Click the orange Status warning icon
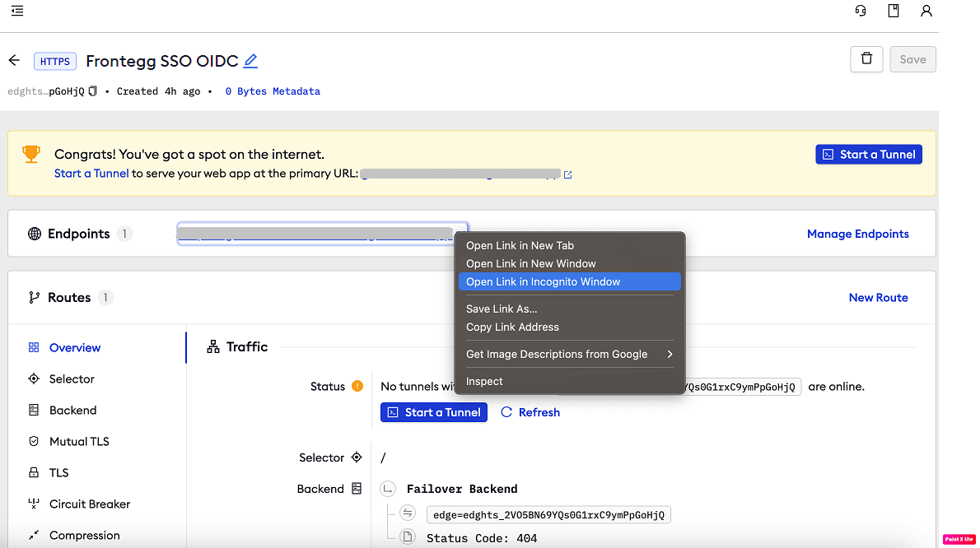The width and height of the screenshot is (980, 548). click(357, 387)
